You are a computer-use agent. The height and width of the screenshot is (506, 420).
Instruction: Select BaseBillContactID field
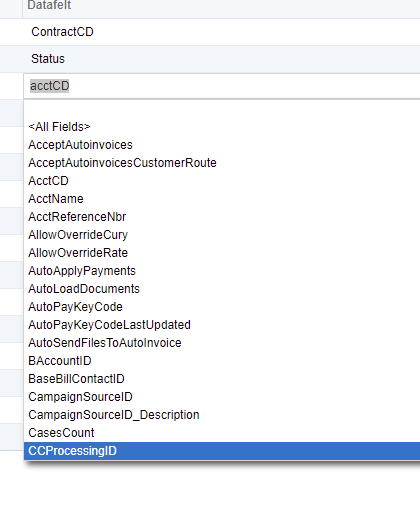coord(222,379)
